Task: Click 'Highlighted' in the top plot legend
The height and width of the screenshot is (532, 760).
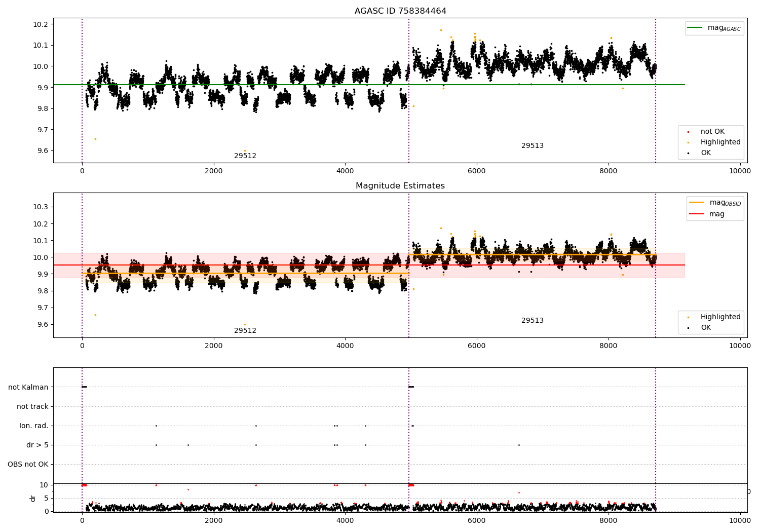Action: click(720, 142)
